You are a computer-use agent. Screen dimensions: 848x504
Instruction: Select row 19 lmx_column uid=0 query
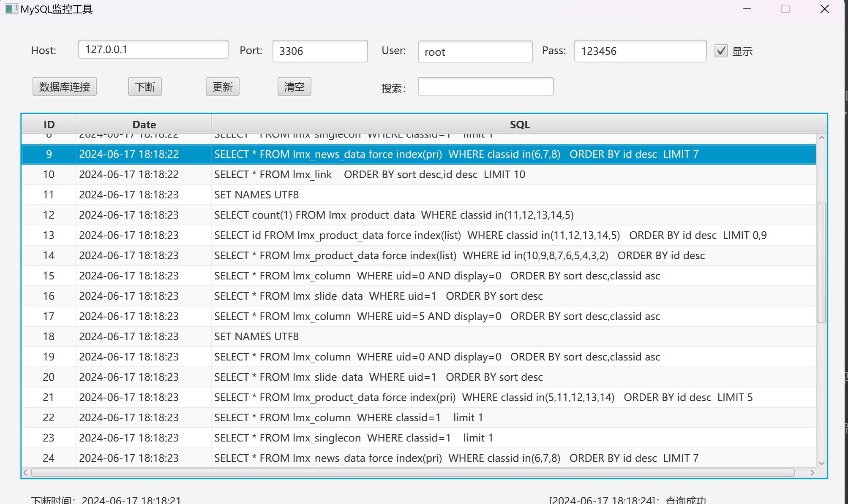click(x=419, y=357)
